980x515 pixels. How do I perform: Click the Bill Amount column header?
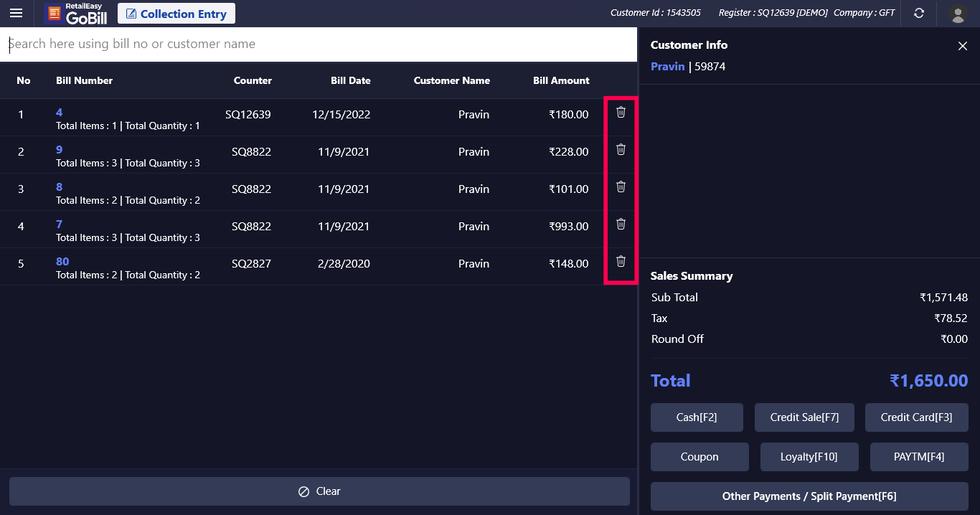point(561,80)
